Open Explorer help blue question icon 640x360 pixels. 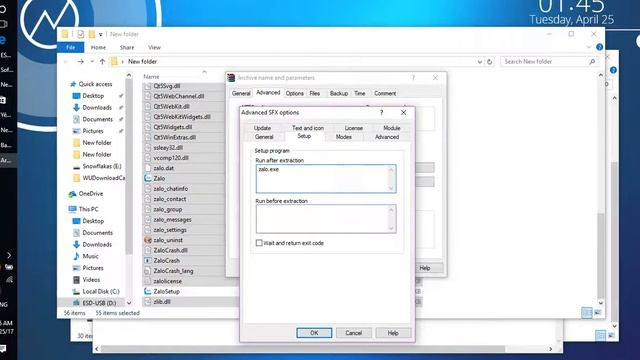[599, 47]
